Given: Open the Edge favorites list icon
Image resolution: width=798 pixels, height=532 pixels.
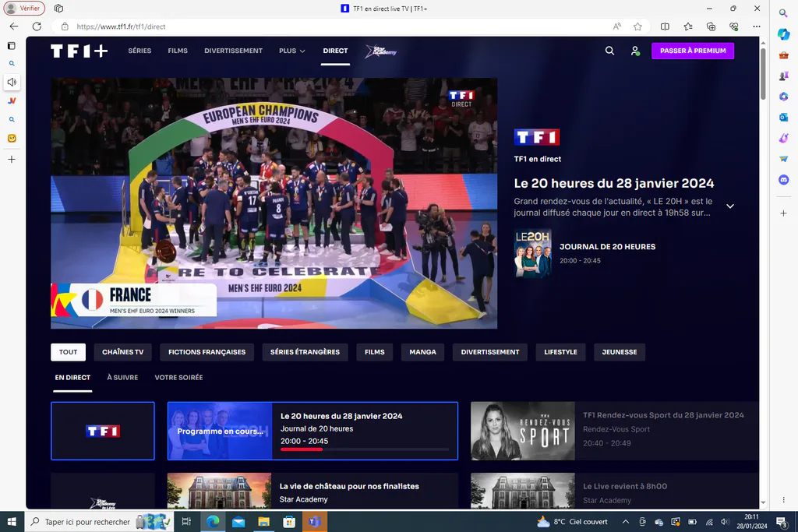Looking at the screenshot, I should [x=688, y=26].
